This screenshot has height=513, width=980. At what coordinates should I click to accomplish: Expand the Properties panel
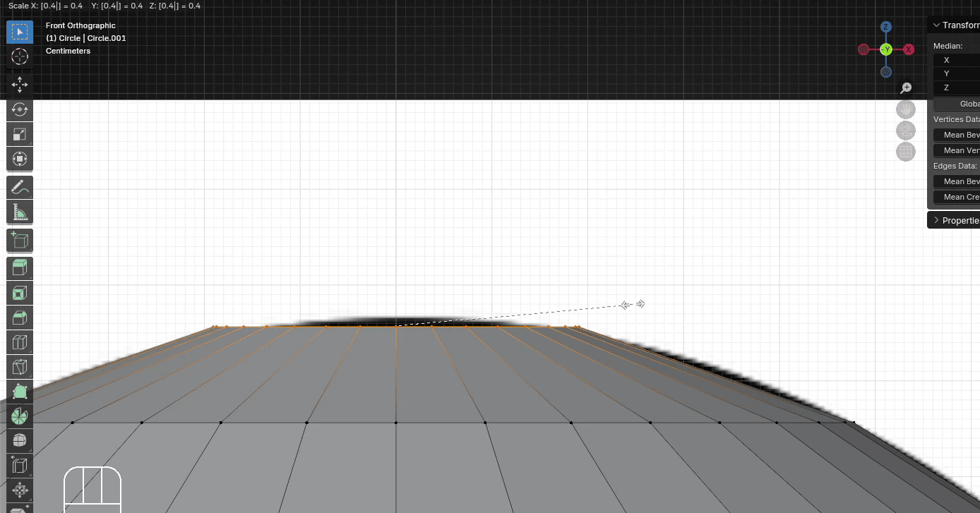coord(937,220)
